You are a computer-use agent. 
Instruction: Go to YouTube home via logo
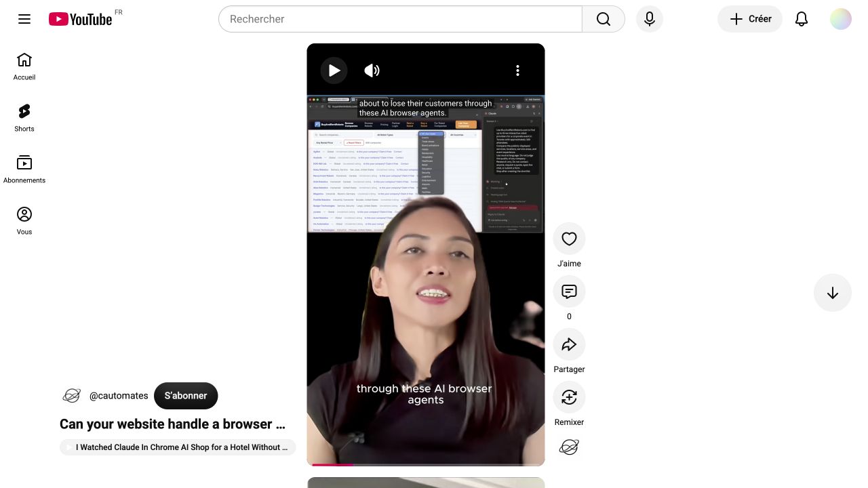click(81, 19)
